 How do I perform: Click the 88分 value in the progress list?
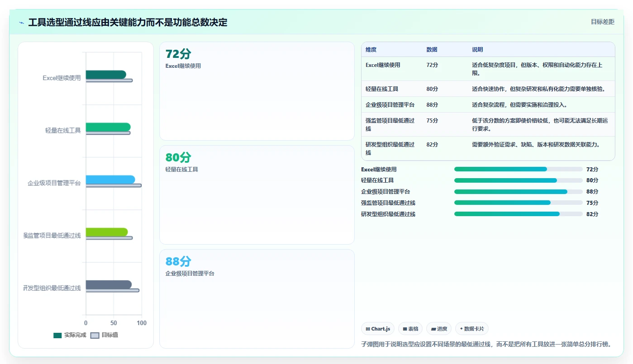pos(592,192)
